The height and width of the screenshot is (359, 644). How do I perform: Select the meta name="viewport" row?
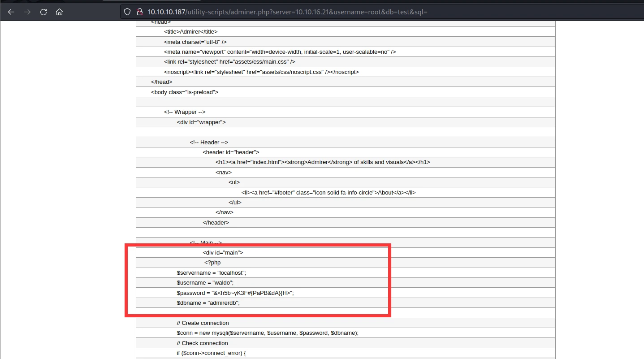(x=346, y=52)
